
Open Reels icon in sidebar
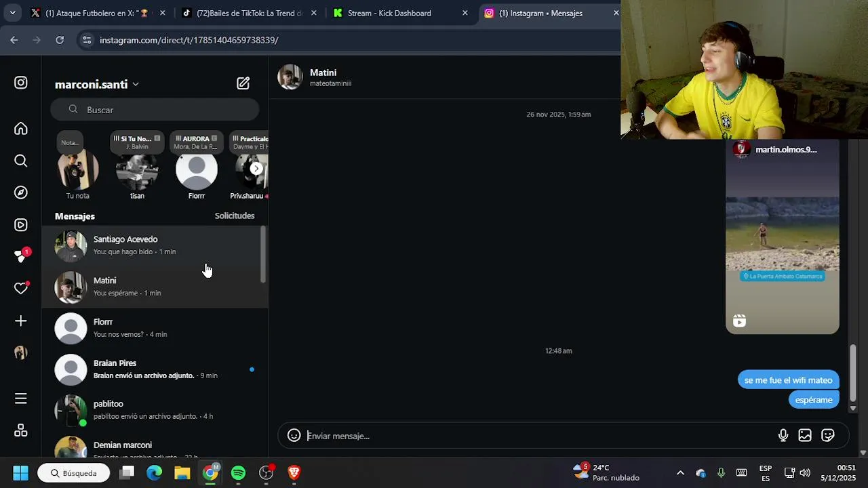pos(21,225)
